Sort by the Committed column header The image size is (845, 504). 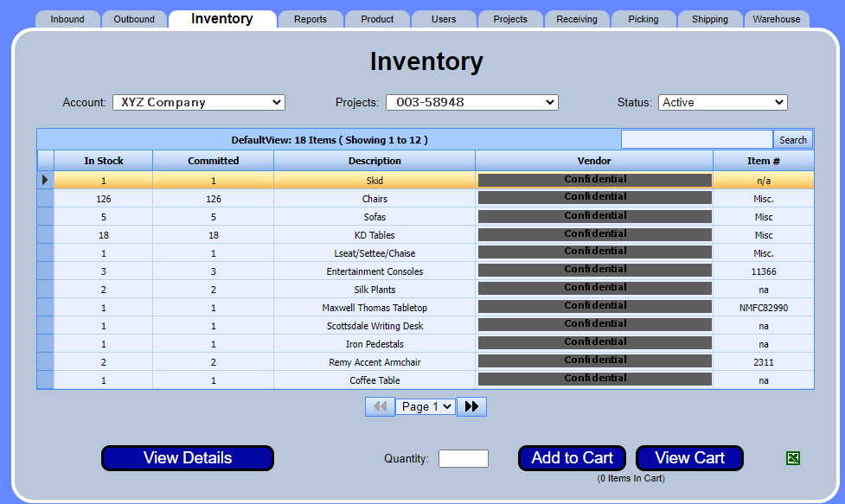click(214, 161)
